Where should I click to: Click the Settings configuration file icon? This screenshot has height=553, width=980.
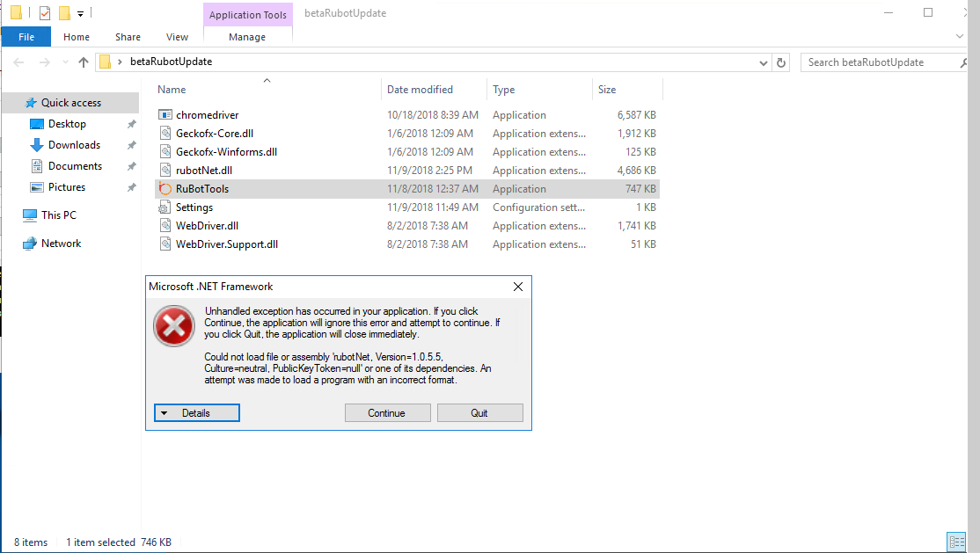[x=165, y=207]
